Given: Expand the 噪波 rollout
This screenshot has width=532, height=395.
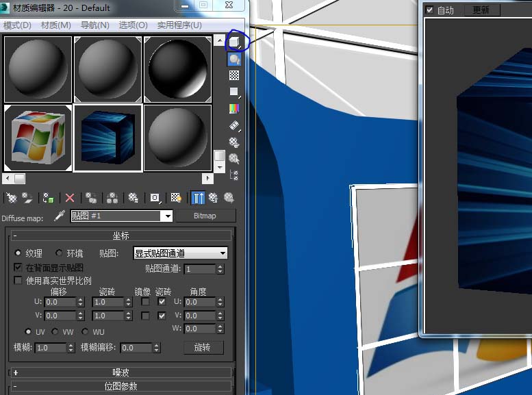Looking at the screenshot, I should click(x=121, y=372).
